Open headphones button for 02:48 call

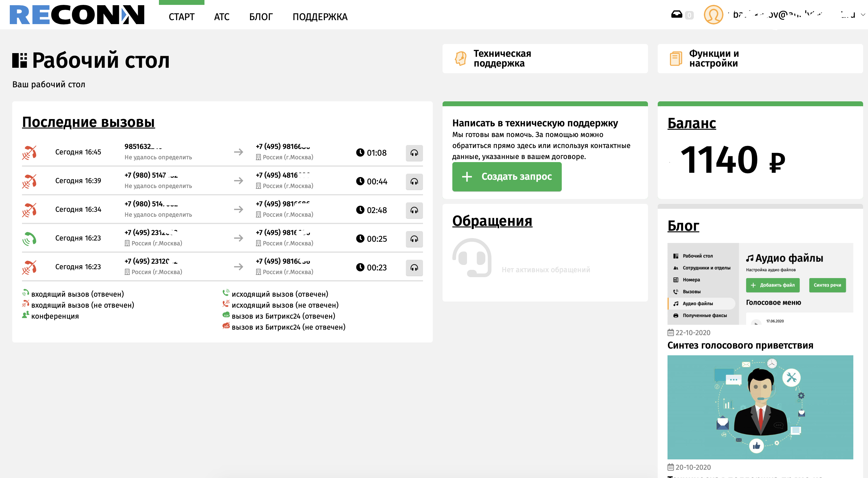414,210
